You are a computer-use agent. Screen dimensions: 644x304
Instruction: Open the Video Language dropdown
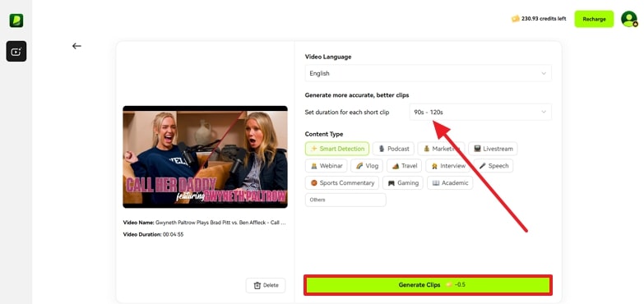[428, 73]
